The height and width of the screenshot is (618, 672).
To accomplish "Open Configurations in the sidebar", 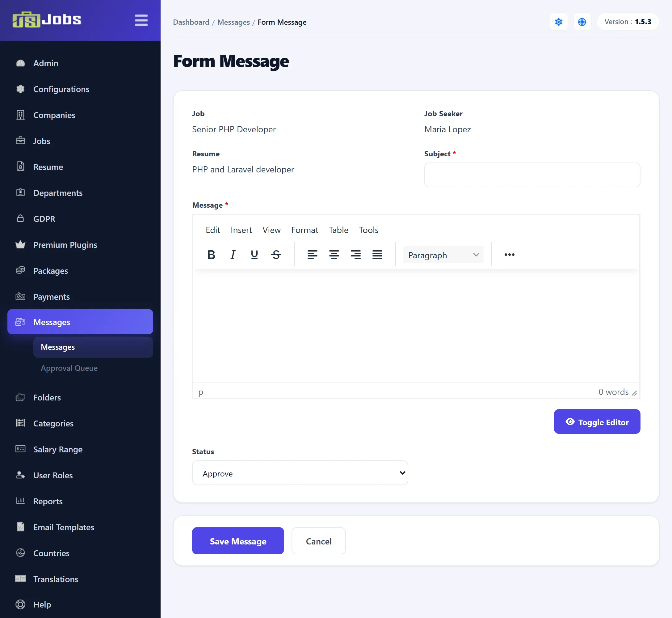I will (x=80, y=89).
